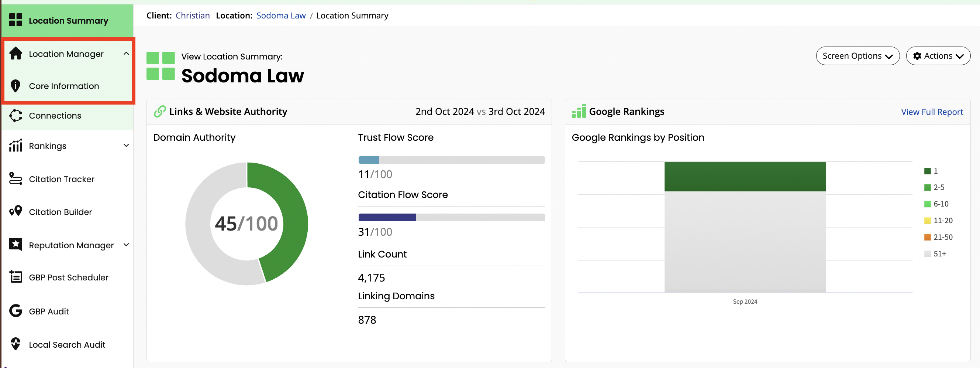Collapse the Location Manager menu chevron

[x=126, y=54]
